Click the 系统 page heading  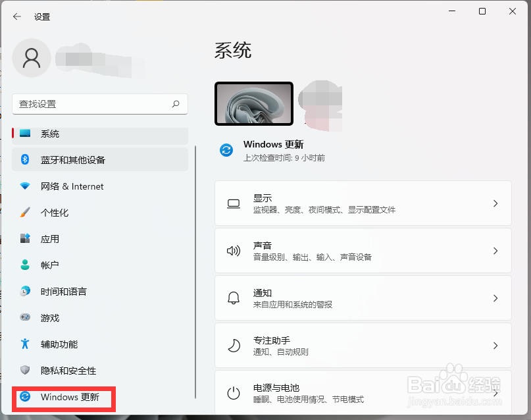tap(233, 51)
